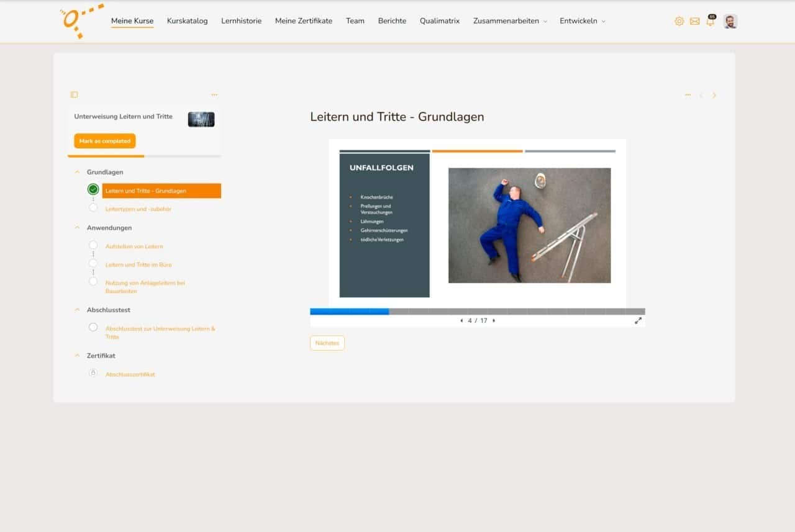The height and width of the screenshot is (532, 795).
Task: Click the user profile avatar
Action: [730, 21]
